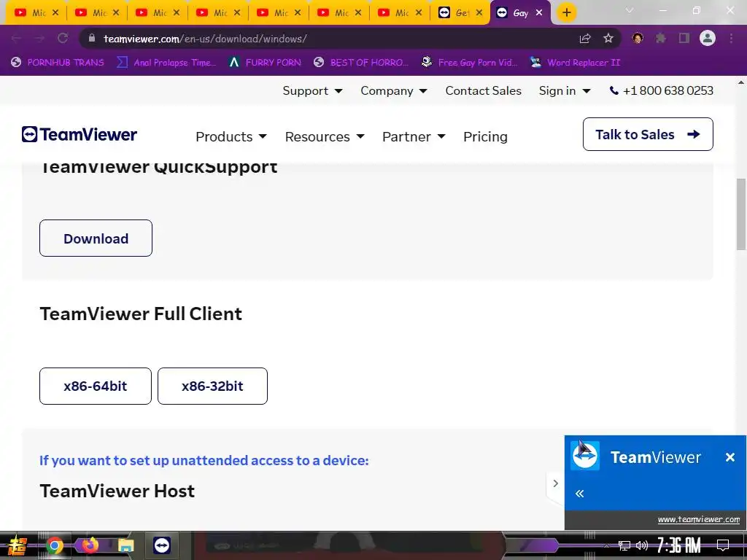Image resolution: width=747 pixels, height=560 pixels.
Task: Open the volume icon in system tray
Action: pos(642,545)
